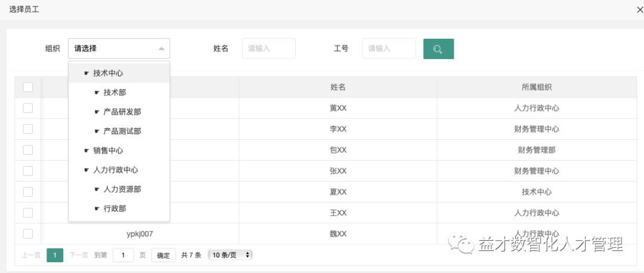Go to page 1 via green button
The image size is (644, 273).
click(55, 255)
